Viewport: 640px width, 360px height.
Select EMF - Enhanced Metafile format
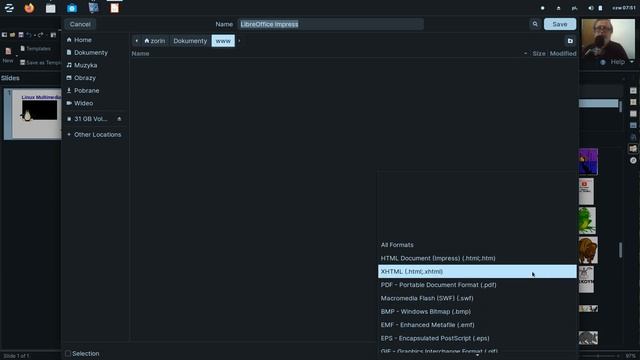coord(477,325)
